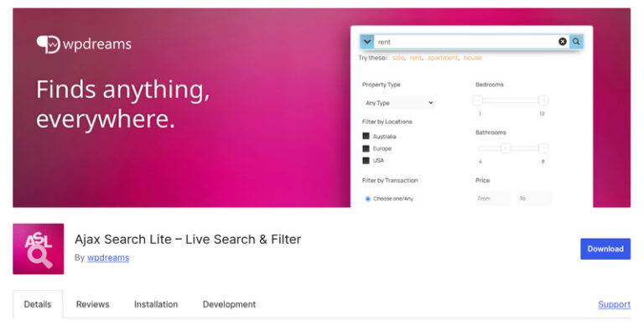Try the 'apartment' suggested keyword
Viewport: 644px width, 336px height.
tap(443, 58)
